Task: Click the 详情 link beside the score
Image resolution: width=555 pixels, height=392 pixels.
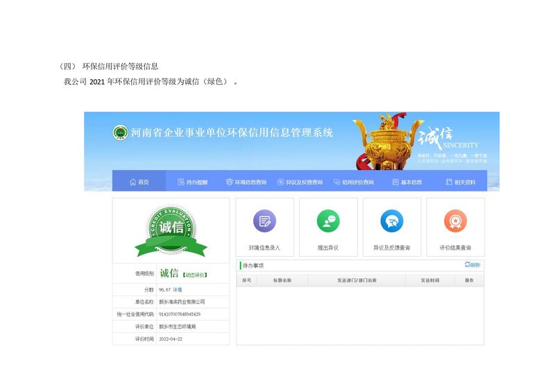Action: coord(178,289)
